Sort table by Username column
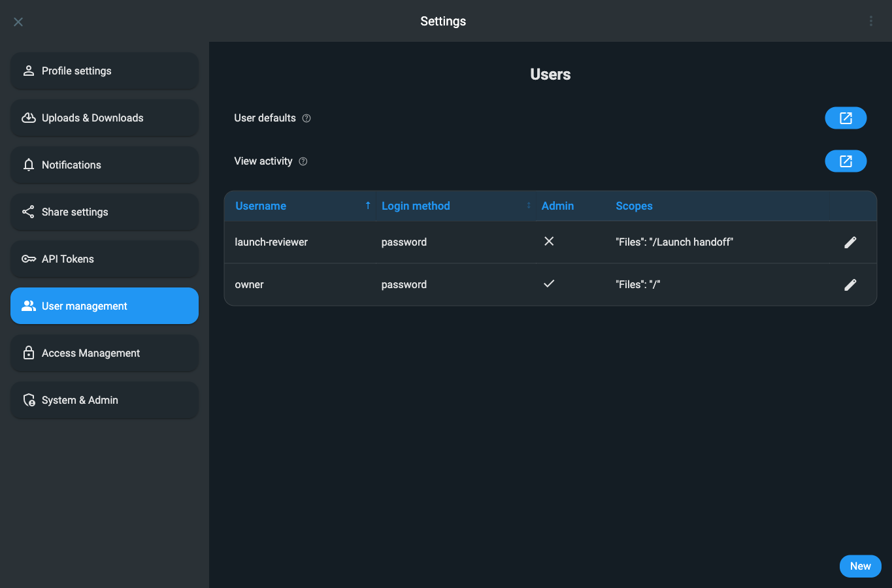892x588 pixels. [x=300, y=206]
